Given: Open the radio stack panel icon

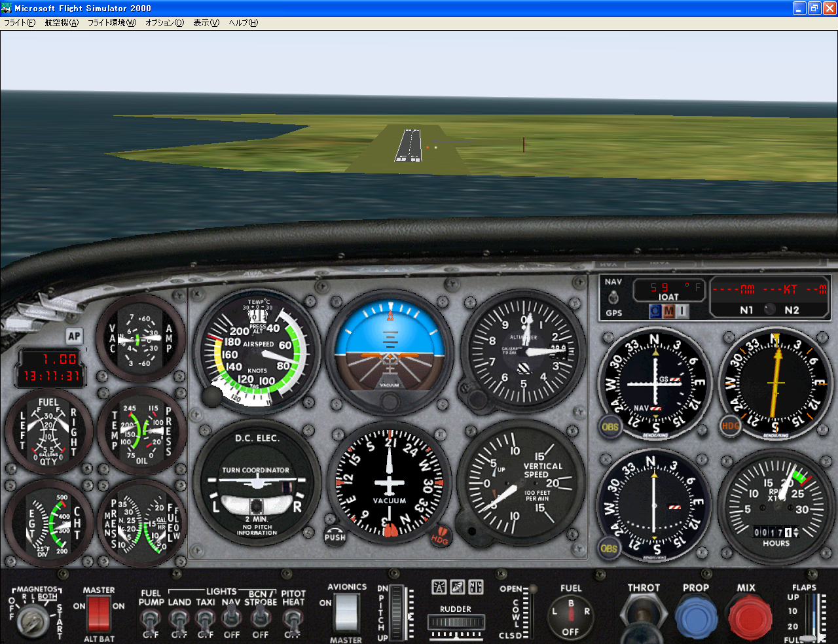Looking at the screenshot, I should tap(439, 587).
